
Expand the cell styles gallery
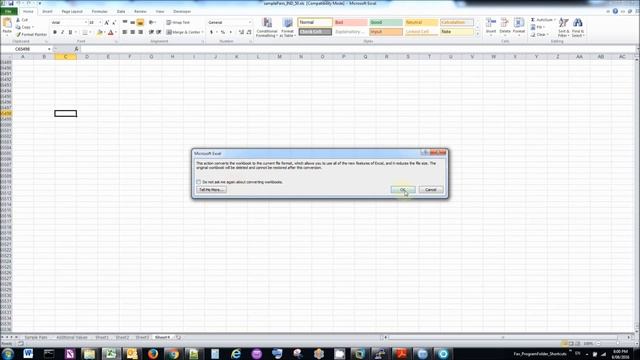pyautogui.click(x=478, y=34)
